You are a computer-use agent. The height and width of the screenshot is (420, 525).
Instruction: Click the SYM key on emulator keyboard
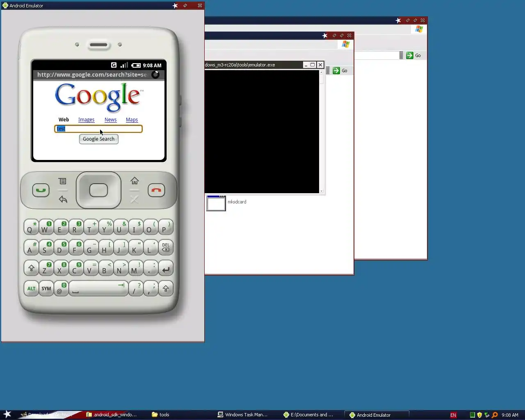point(46,288)
